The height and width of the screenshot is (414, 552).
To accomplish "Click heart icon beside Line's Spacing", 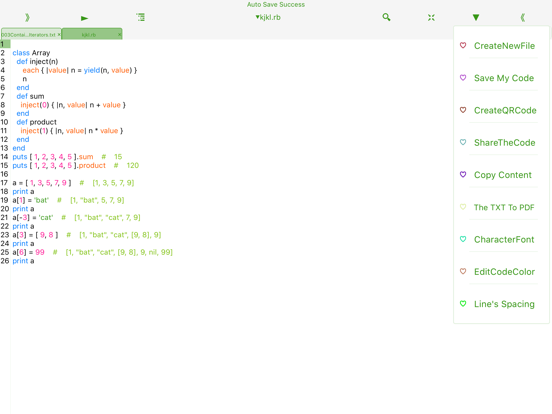I will pos(463,303).
